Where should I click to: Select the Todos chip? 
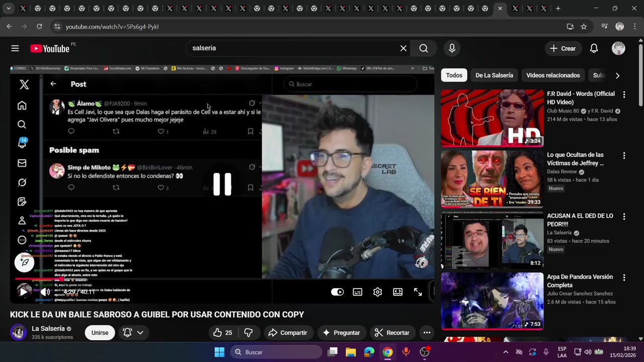coord(454,75)
